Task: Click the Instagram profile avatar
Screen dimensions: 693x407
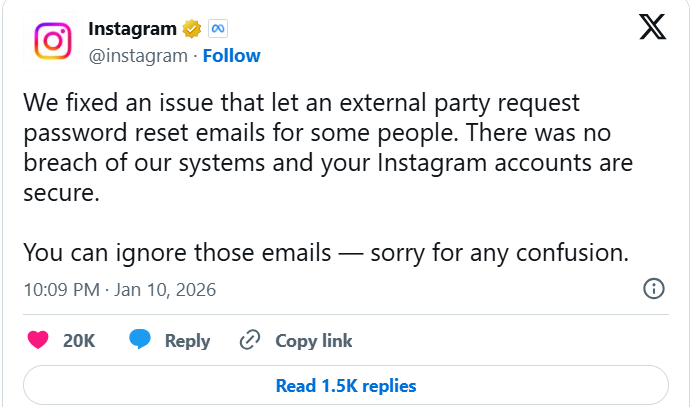Action: pyautogui.click(x=53, y=41)
